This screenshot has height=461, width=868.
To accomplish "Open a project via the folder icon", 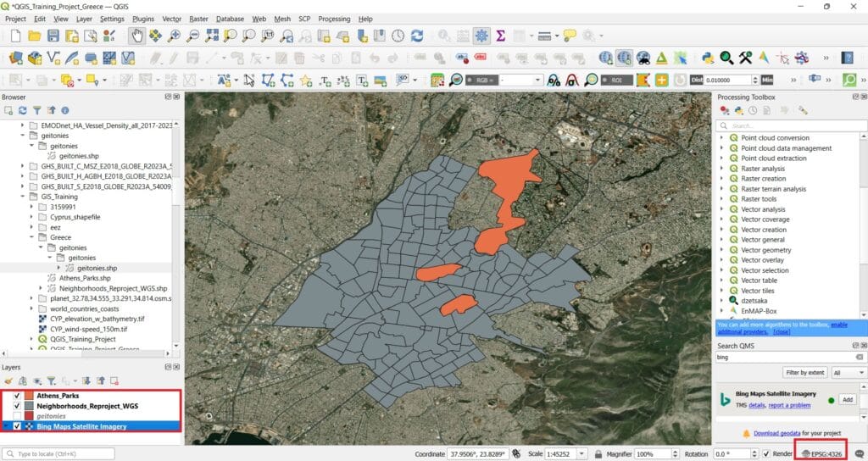I will [34, 36].
